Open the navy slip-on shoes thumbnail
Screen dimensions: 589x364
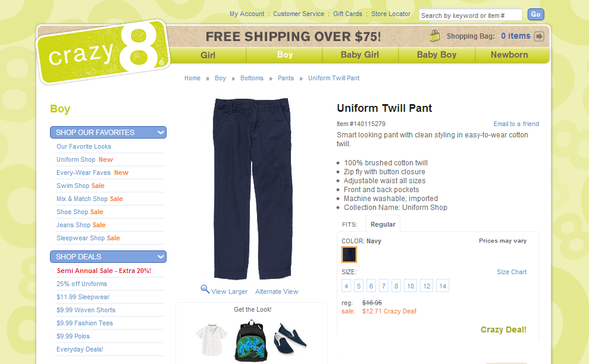click(x=290, y=339)
